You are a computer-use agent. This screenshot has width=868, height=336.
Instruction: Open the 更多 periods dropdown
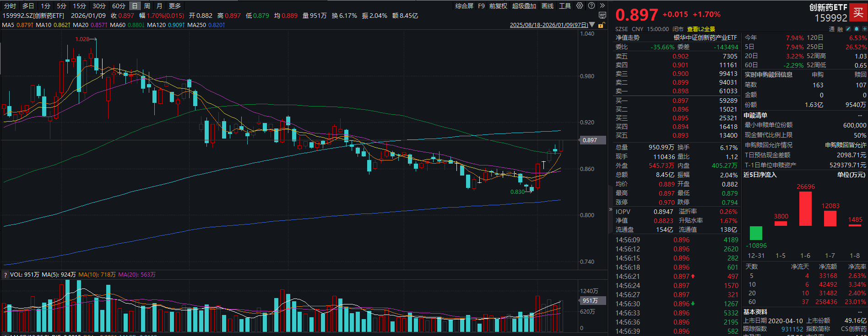click(x=175, y=6)
